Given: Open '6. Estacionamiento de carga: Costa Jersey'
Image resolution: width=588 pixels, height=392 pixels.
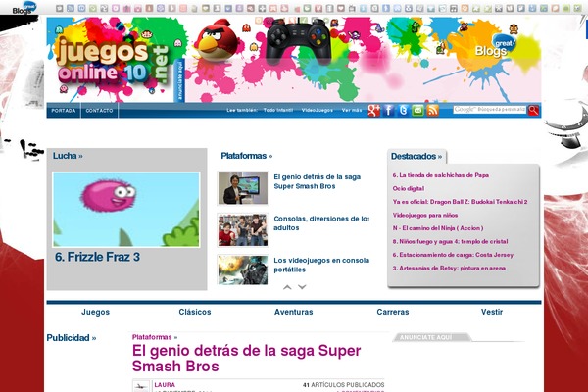Looking at the screenshot, I should click(453, 255).
